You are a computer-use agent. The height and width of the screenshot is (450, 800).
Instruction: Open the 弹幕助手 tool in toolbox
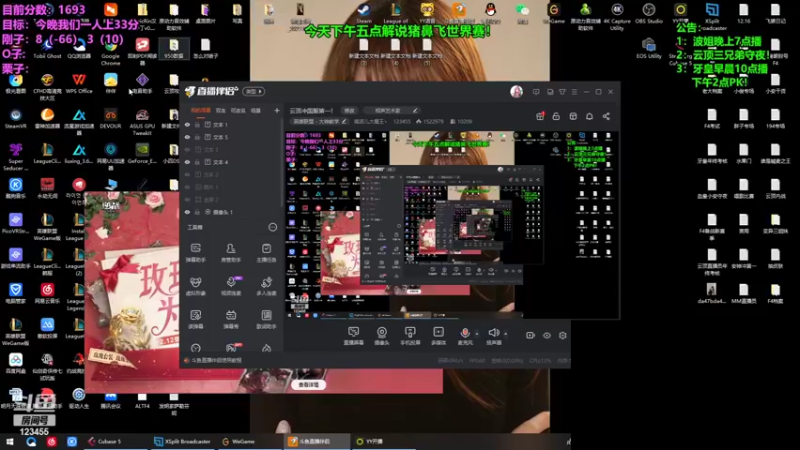pyautogui.click(x=195, y=253)
